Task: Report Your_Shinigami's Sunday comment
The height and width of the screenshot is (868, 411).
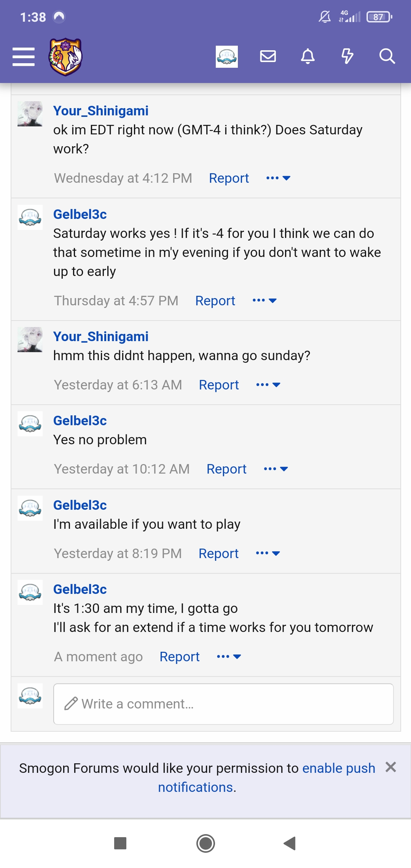Action: [x=219, y=385]
